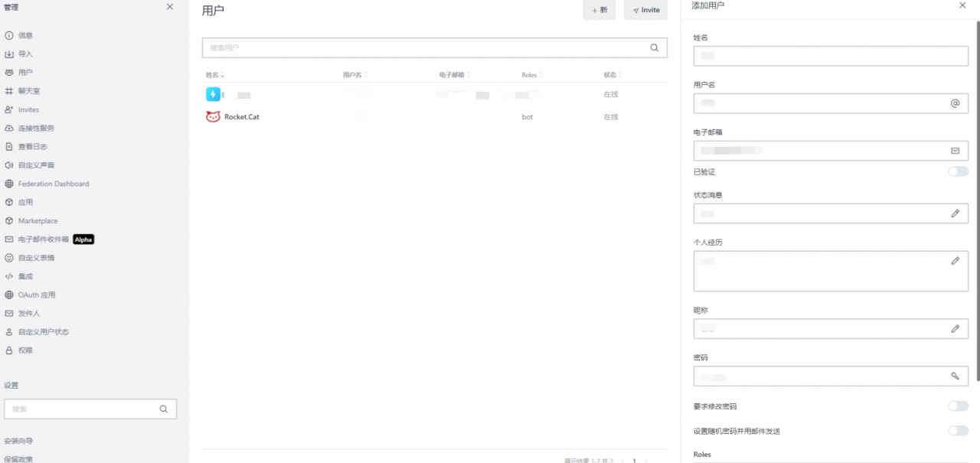Click the 添加用户 panel scrollbar
980x463 pixels.
coord(978,201)
